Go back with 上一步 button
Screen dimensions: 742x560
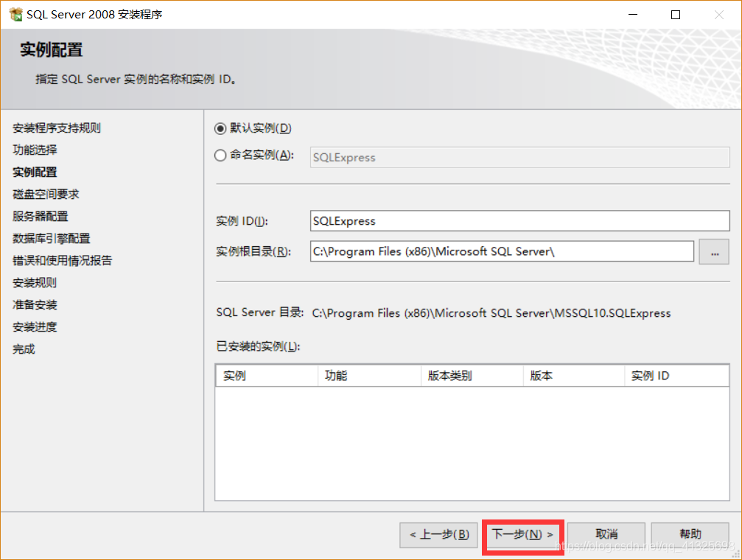tap(438, 535)
